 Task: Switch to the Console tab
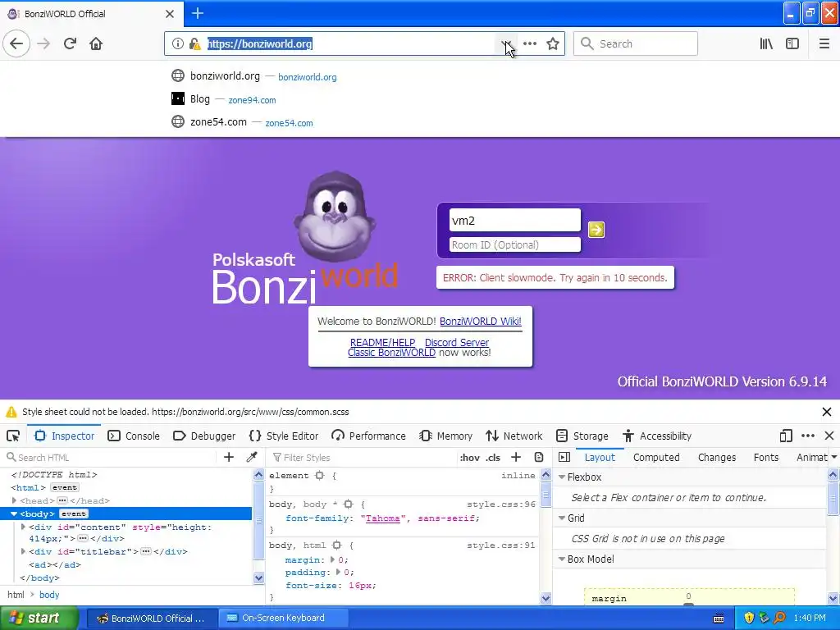tap(134, 436)
